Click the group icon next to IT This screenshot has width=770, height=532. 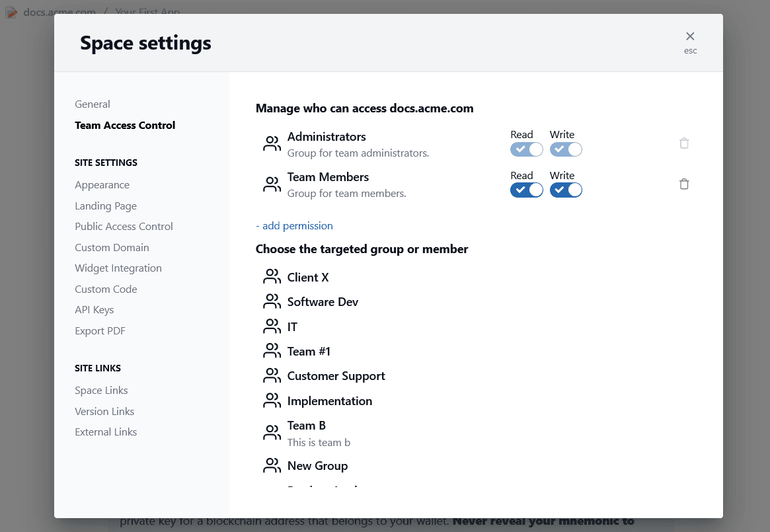272,326
